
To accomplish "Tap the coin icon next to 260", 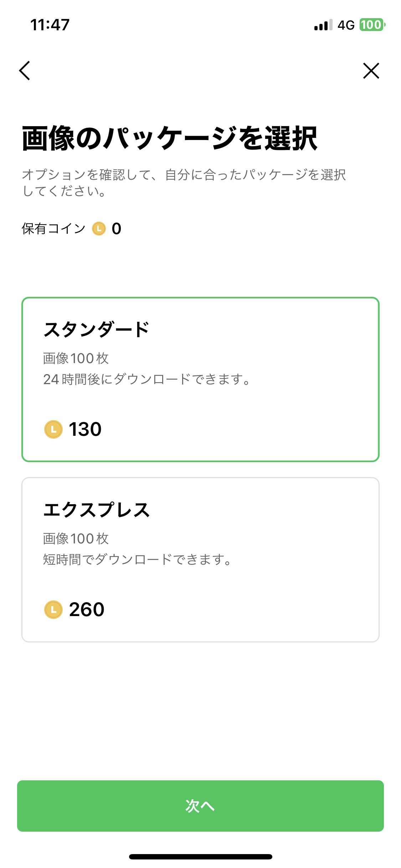I will pyautogui.click(x=53, y=609).
